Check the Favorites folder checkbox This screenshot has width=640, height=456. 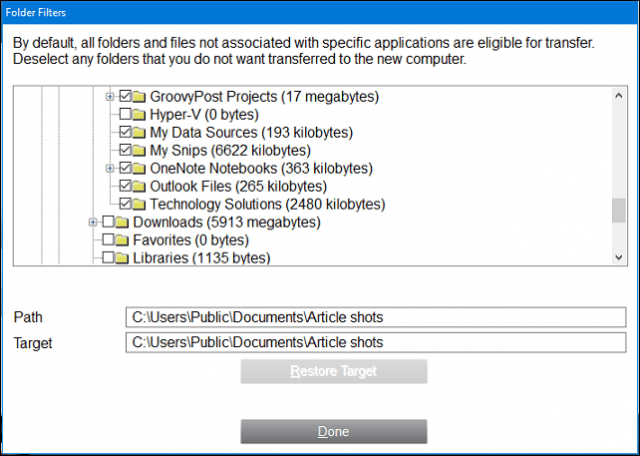108,240
